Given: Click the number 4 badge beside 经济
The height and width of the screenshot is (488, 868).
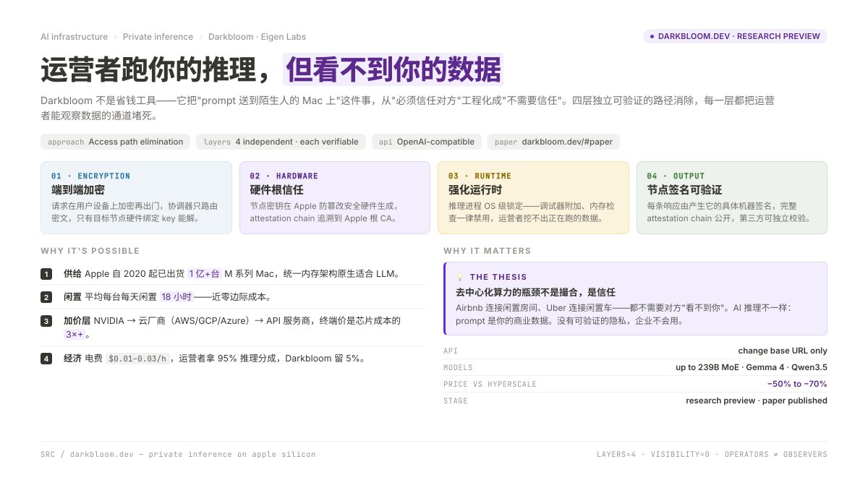Looking at the screenshot, I should click(x=46, y=359).
